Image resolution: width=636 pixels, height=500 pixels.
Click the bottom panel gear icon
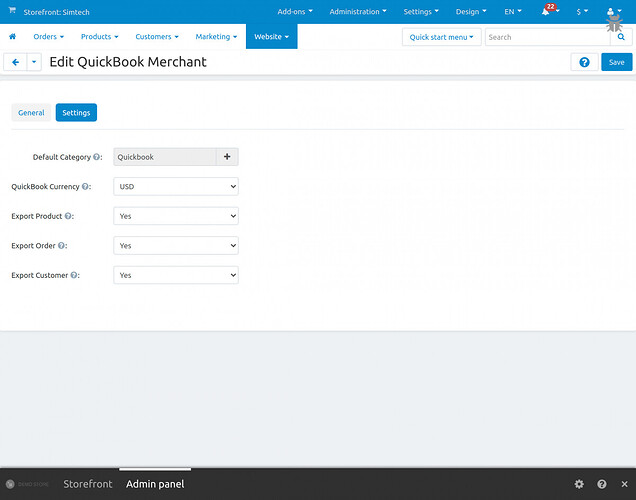[579, 484]
